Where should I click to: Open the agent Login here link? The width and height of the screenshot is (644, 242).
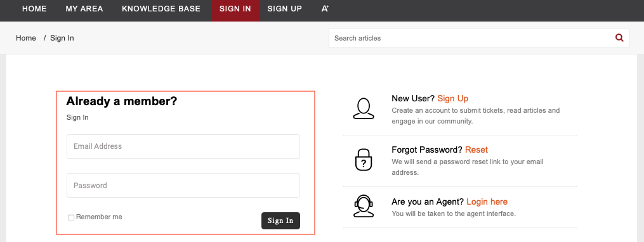pyautogui.click(x=487, y=202)
